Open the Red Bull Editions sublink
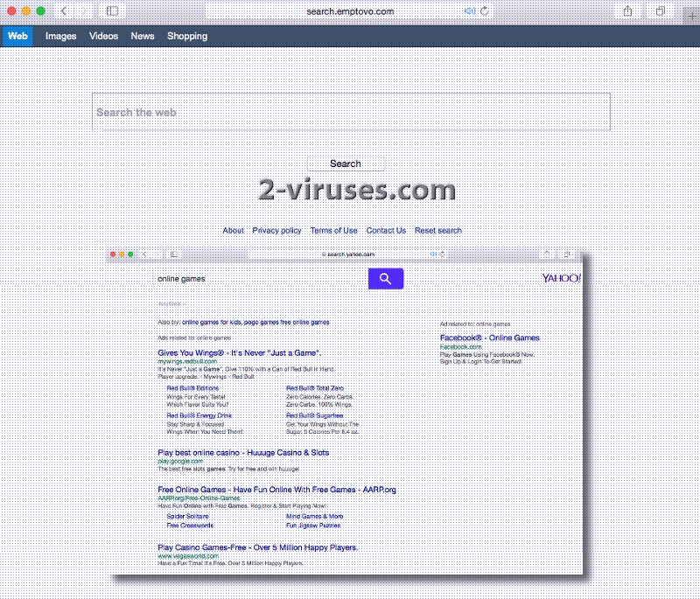 192,388
